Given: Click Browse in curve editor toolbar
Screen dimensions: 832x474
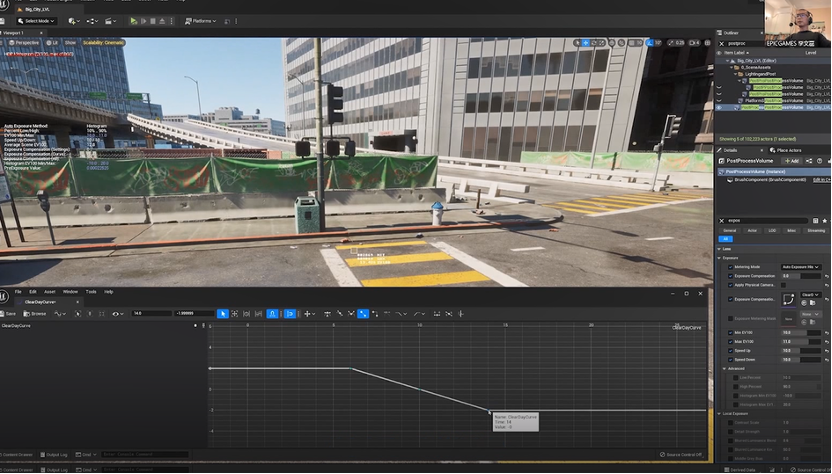Looking at the screenshot, I should click(35, 314).
